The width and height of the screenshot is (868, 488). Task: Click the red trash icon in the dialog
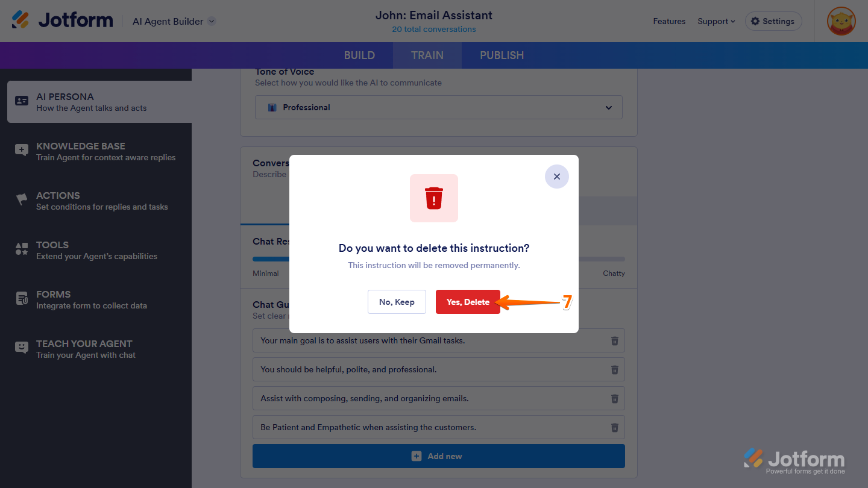pos(434,198)
